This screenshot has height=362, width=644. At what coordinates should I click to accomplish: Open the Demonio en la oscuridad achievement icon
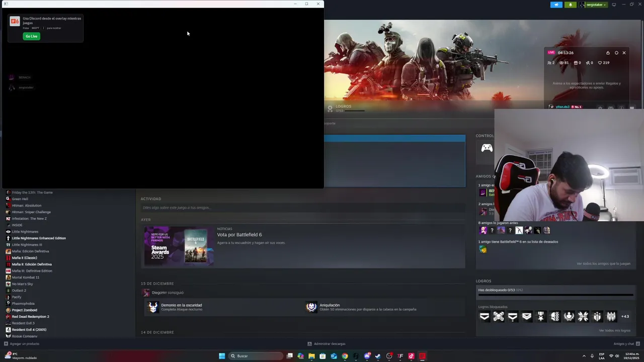tap(153, 307)
